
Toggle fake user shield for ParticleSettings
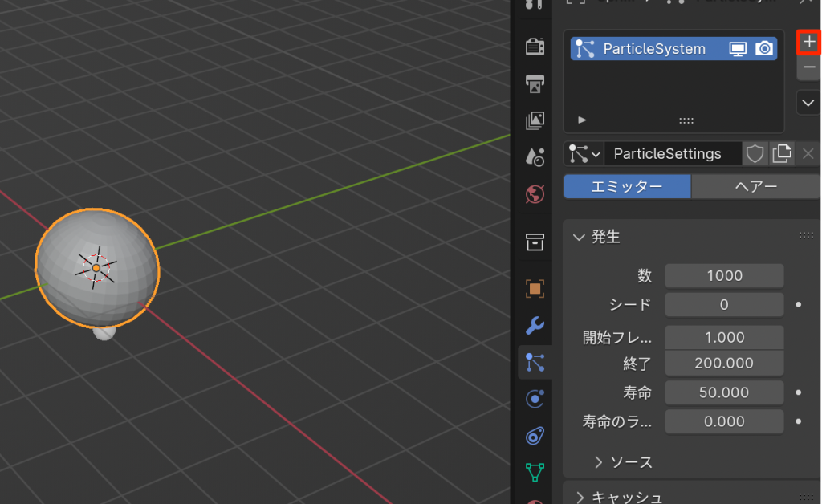(x=755, y=154)
